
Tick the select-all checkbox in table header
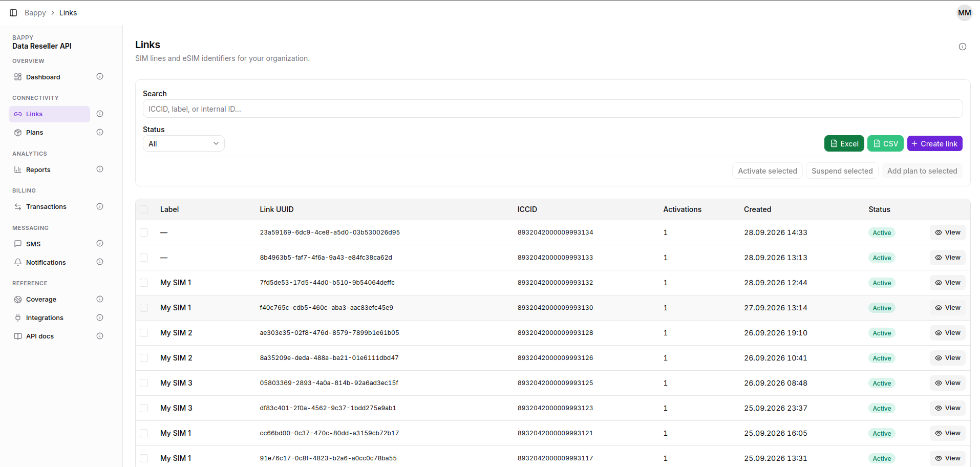click(144, 209)
